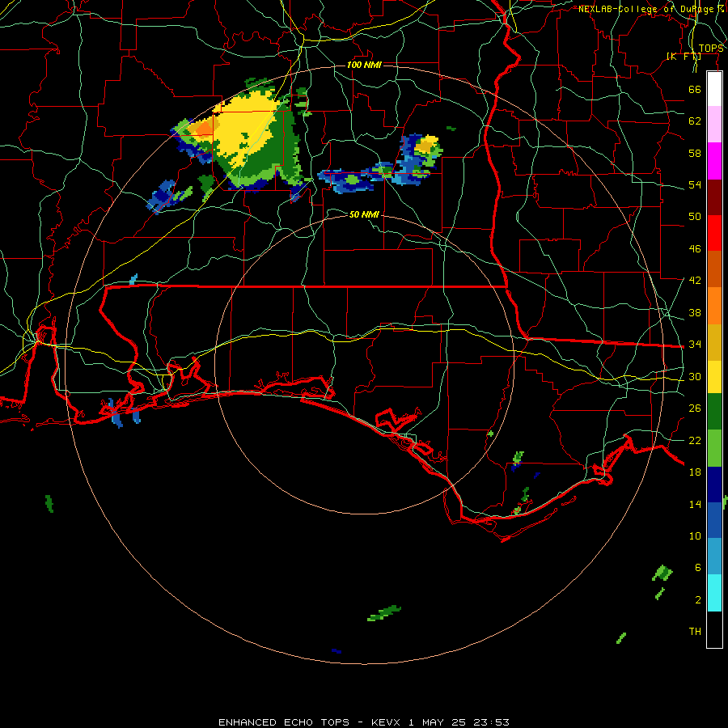Click the legend value 58
This screenshot has height=728, width=728.
[695, 153]
